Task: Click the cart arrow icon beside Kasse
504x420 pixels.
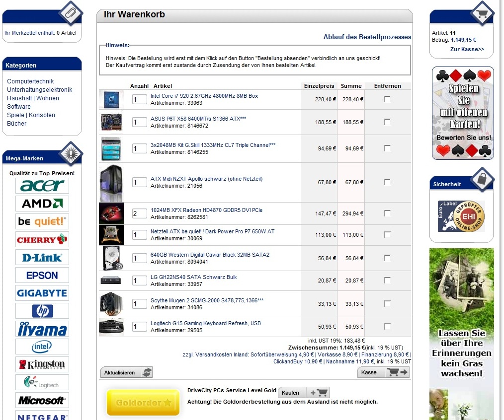Action: tap(398, 372)
